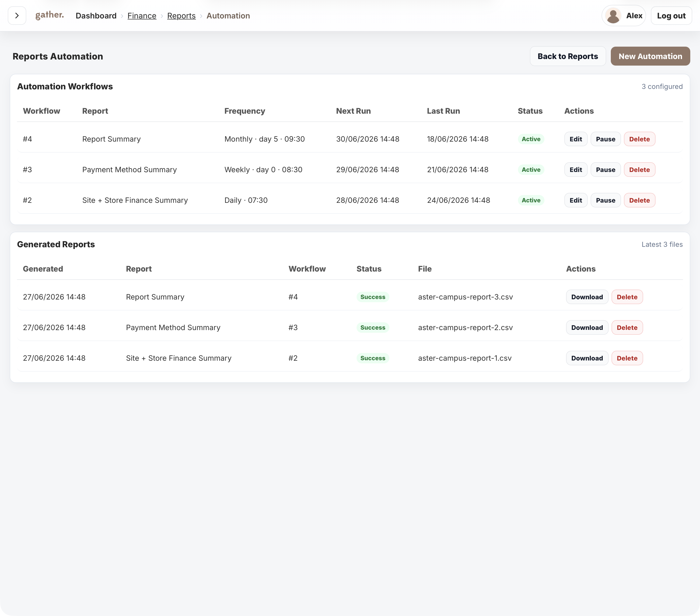This screenshot has height=616, width=700.
Task: Download aster-campus-report-3.csv
Action: tap(587, 297)
